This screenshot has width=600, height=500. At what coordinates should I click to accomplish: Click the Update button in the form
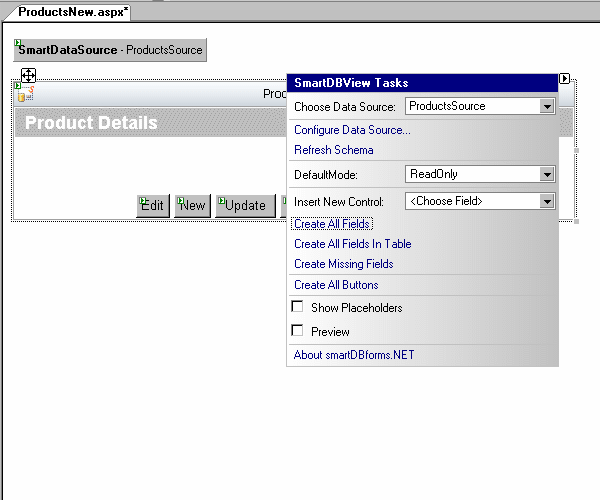point(245,206)
